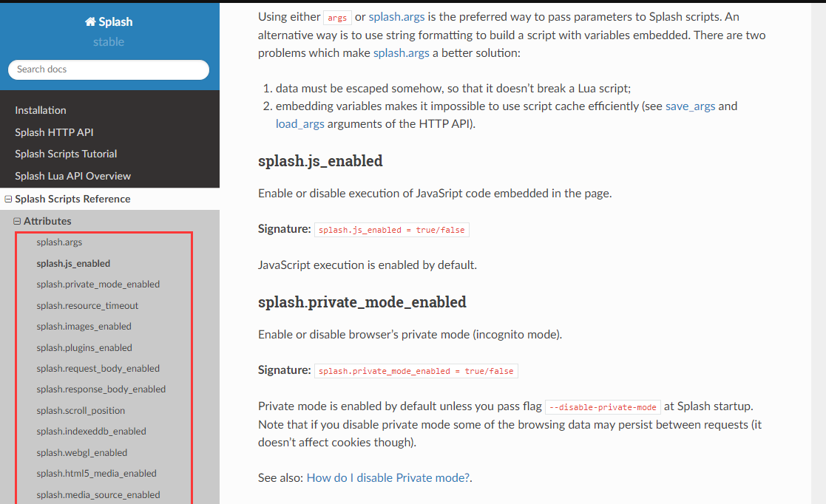Screen dimensions: 826x504
Task: Collapse the Attributes tree node
Action: (18, 221)
